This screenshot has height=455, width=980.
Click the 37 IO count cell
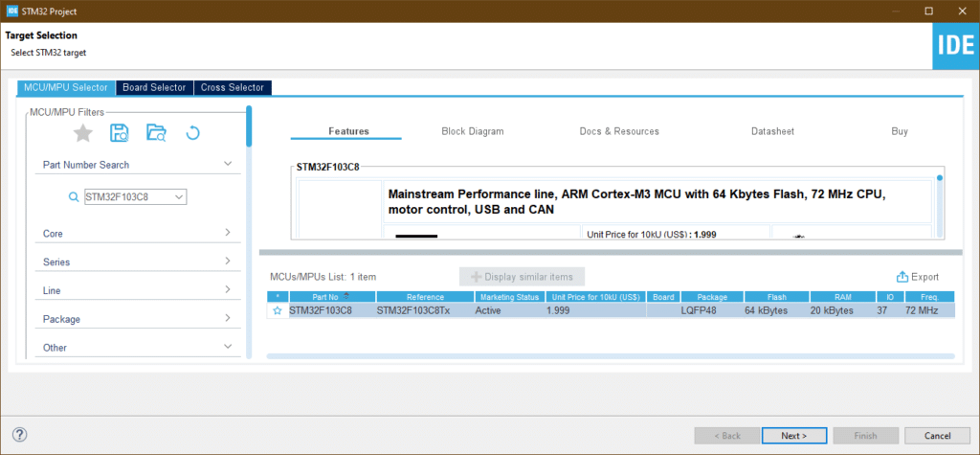[x=889, y=310]
